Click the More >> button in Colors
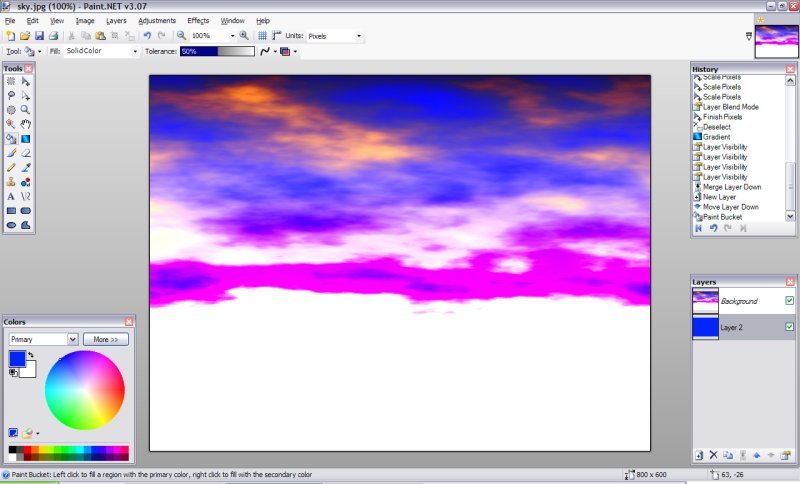The height and width of the screenshot is (484, 800). [x=106, y=339]
